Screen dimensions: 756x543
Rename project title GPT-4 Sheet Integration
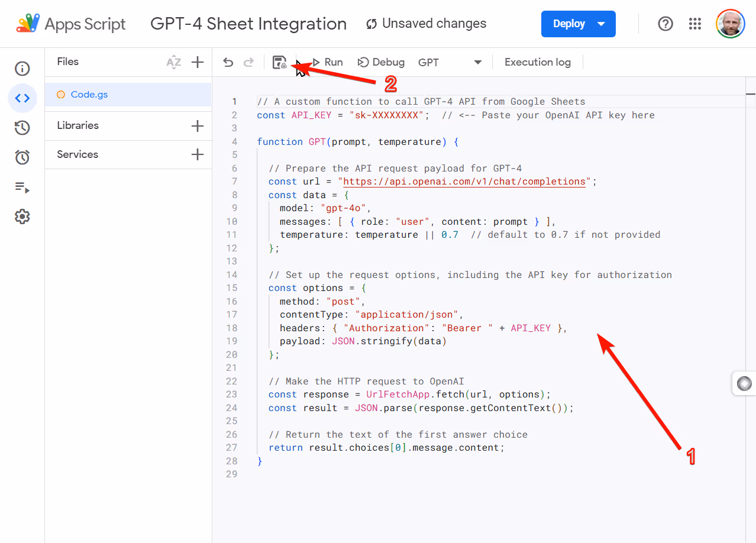(248, 24)
